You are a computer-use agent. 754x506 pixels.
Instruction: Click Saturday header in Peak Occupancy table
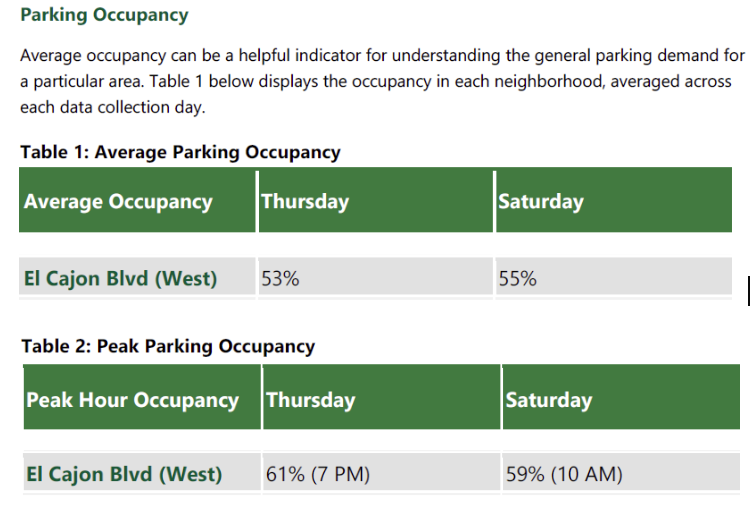tap(549, 400)
